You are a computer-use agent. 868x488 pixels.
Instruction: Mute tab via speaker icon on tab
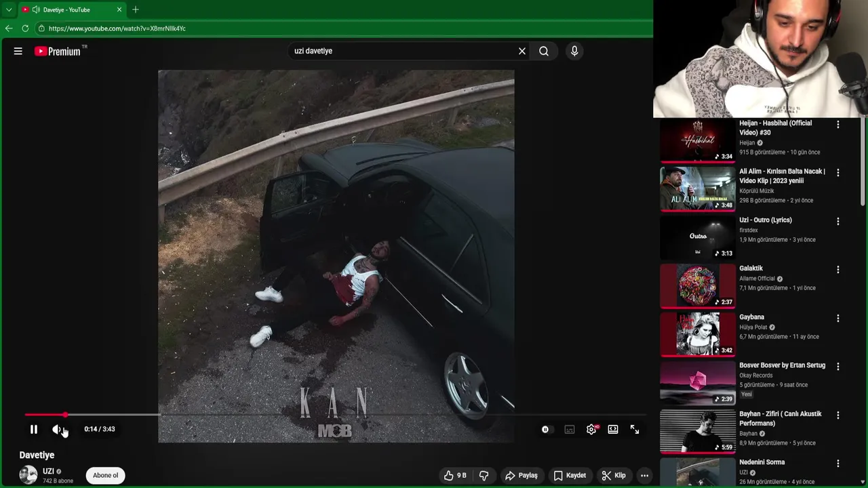coord(36,9)
